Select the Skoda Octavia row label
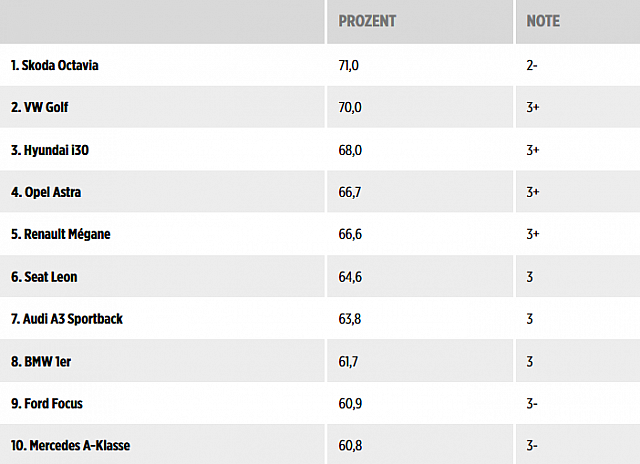640x464 pixels. click(x=55, y=66)
